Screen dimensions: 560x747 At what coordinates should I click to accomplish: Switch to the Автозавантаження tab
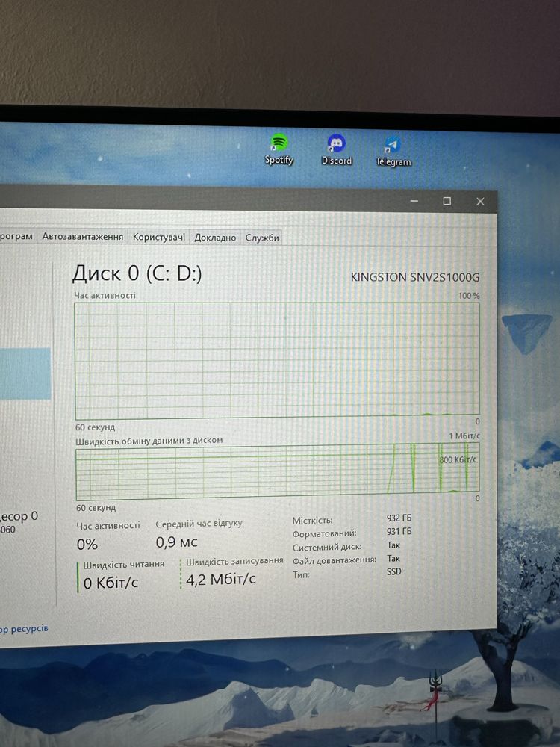(82, 236)
